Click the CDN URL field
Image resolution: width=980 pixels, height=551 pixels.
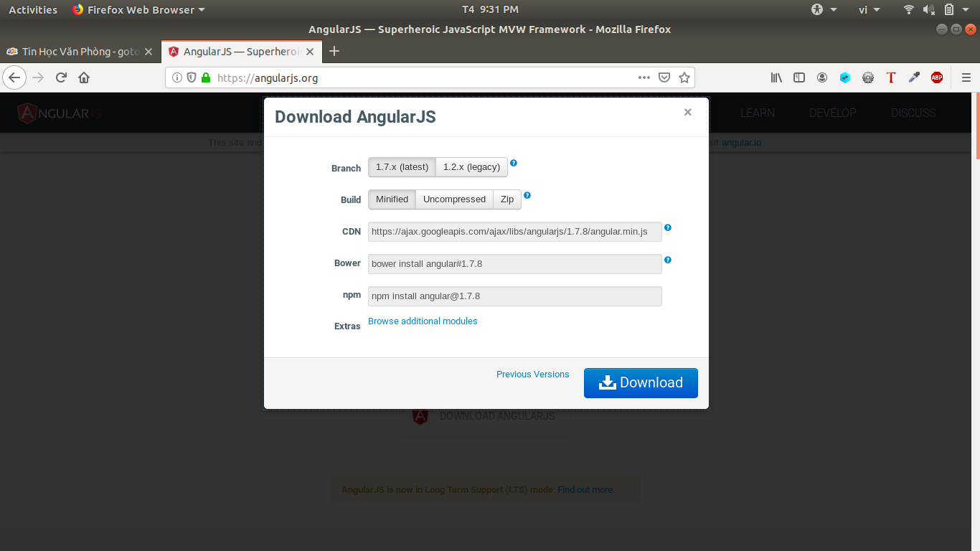(x=514, y=232)
